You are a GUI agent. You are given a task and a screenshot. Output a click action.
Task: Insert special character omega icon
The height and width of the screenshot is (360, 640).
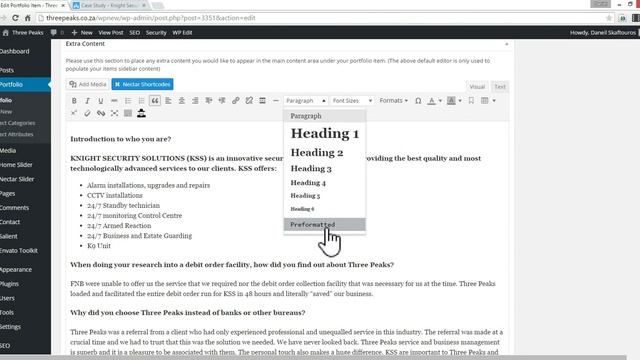click(x=418, y=101)
